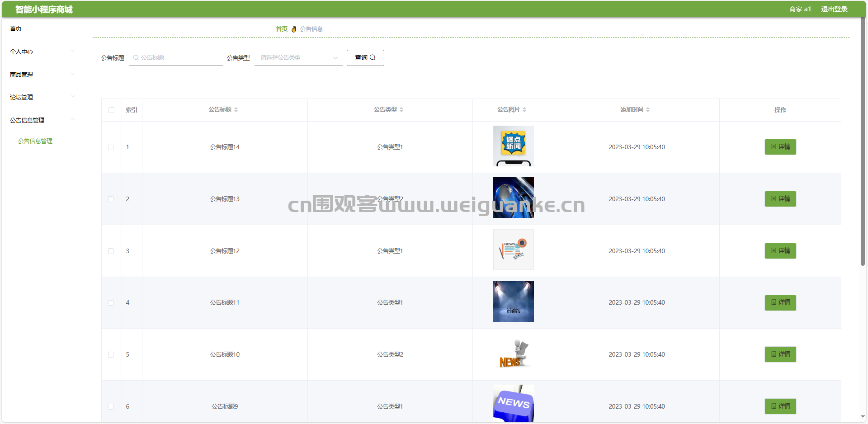Image resolution: width=868 pixels, height=424 pixels.
Task: Check the box for row 公告标题13
Action: pos(111,199)
